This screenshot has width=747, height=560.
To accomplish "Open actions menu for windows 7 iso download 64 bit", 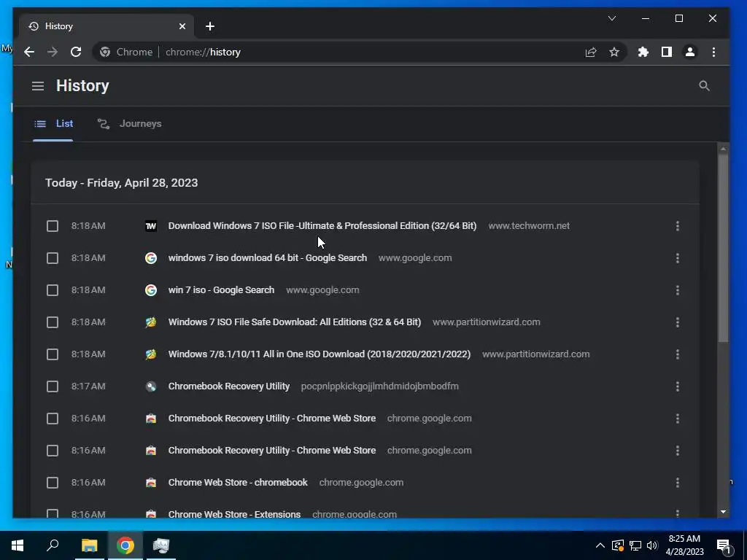I will 678,258.
